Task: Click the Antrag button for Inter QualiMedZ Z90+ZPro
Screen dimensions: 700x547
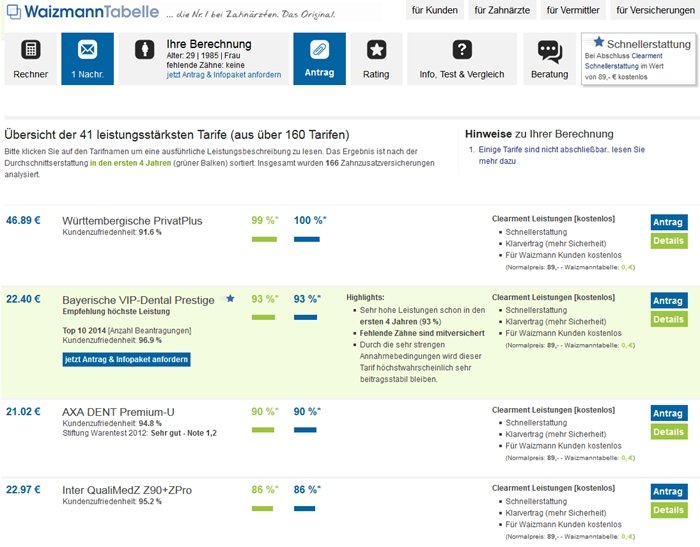Action: tap(669, 491)
